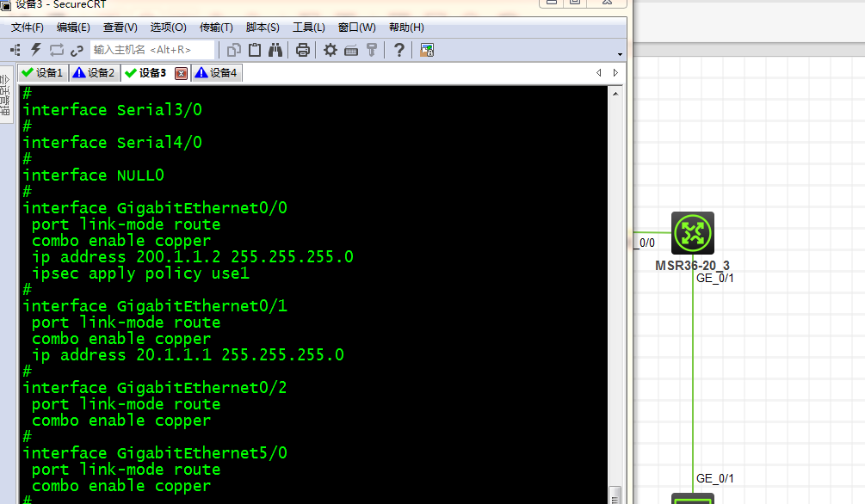Expand the toolbar options dropdown arrow
The width and height of the screenshot is (865, 504).
pos(620,54)
